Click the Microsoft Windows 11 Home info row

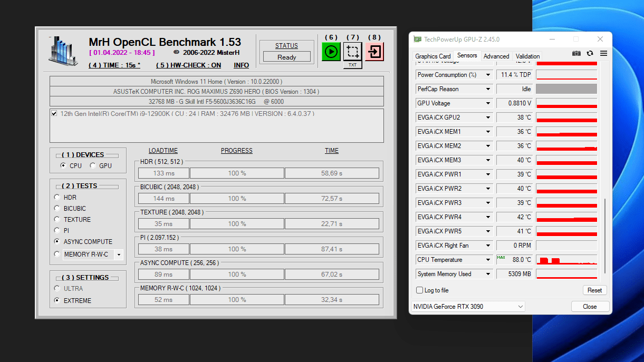(x=217, y=82)
